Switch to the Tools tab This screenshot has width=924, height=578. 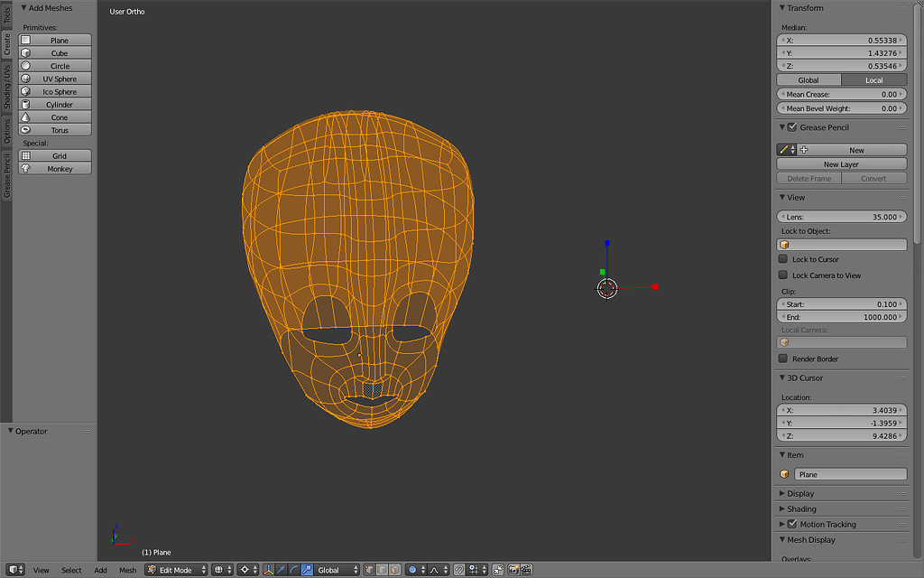pos(6,14)
